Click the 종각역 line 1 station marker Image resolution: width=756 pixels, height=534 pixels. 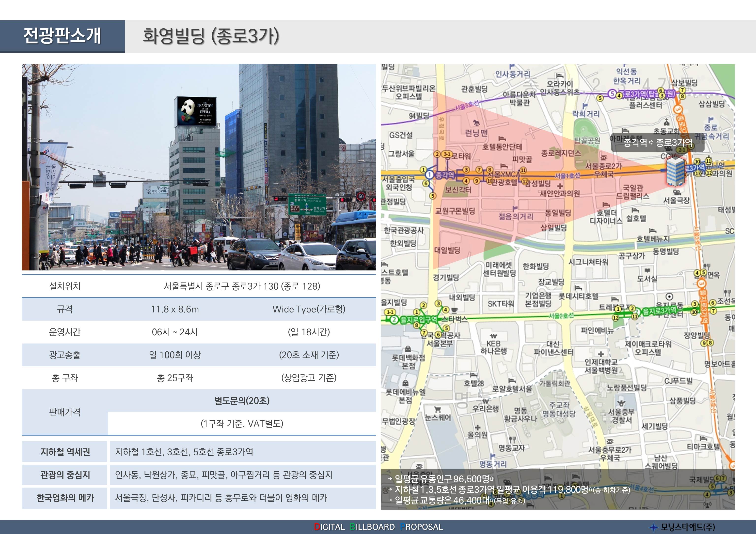click(x=429, y=175)
